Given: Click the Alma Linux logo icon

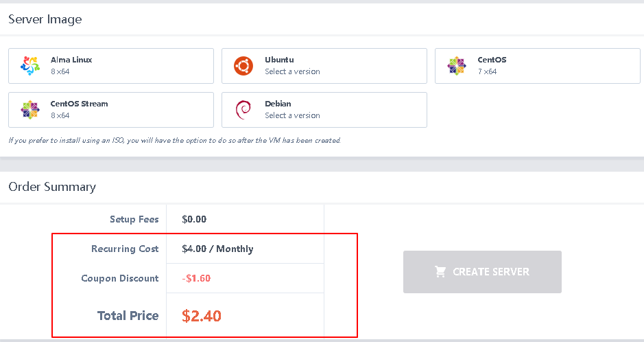Looking at the screenshot, I should (x=30, y=66).
